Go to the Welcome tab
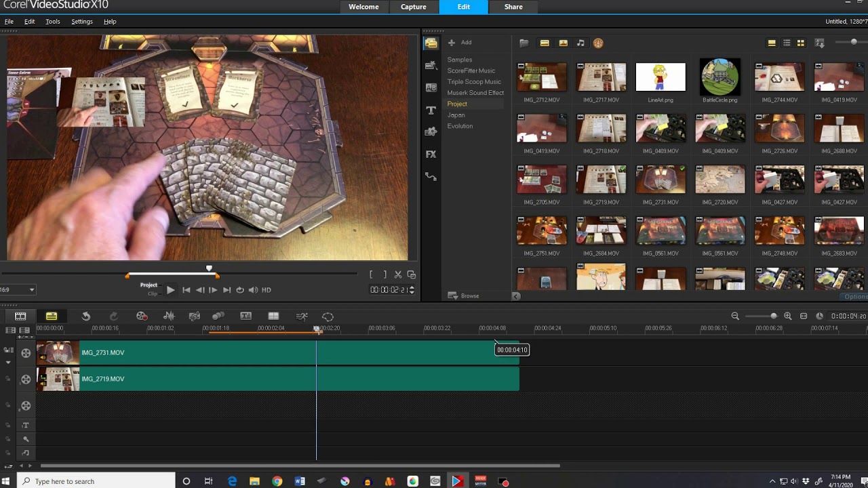868x488 pixels. pyautogui.click(x=363, y=7)
